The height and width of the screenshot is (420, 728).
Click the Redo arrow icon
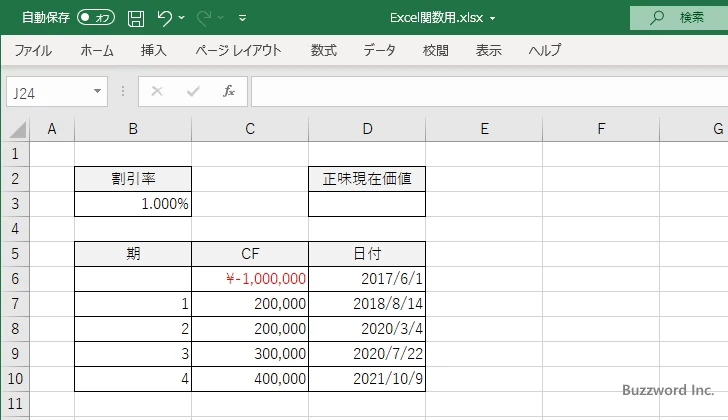pyautogui.click(x=204, y=18)
